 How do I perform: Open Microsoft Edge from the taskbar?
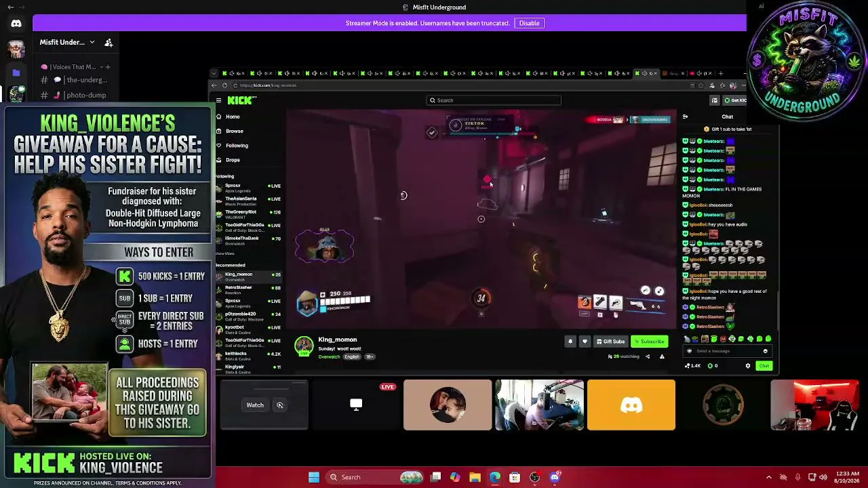(495, 477)
